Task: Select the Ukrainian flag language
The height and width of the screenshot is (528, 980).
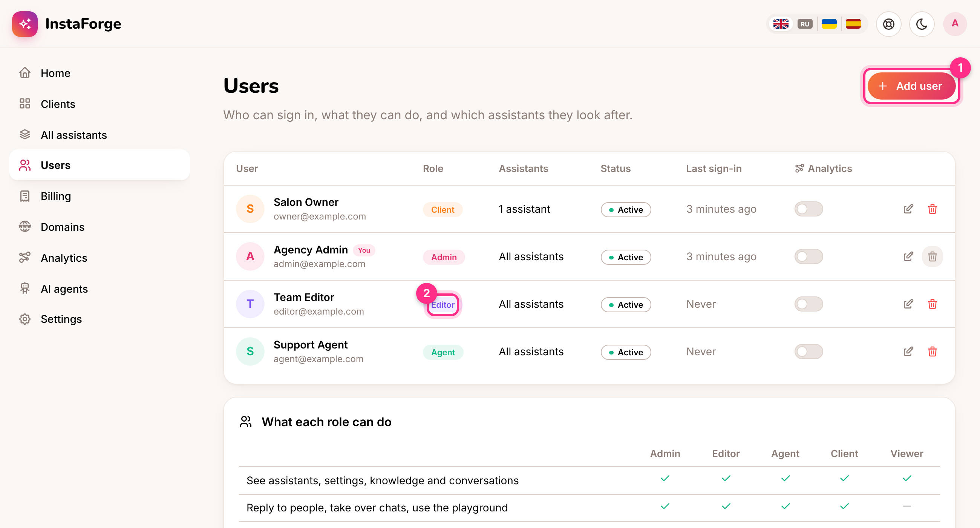Action: (829, 24)
